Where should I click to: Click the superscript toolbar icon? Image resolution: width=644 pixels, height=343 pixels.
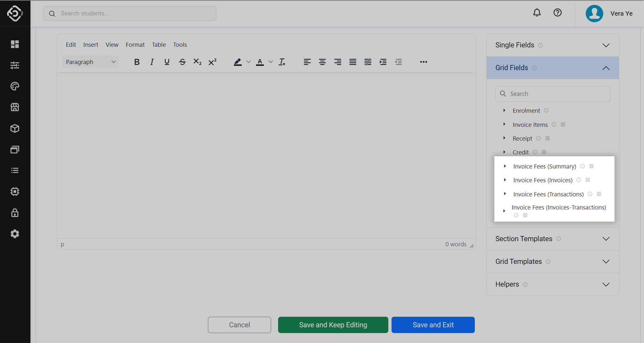click(212, 62)
